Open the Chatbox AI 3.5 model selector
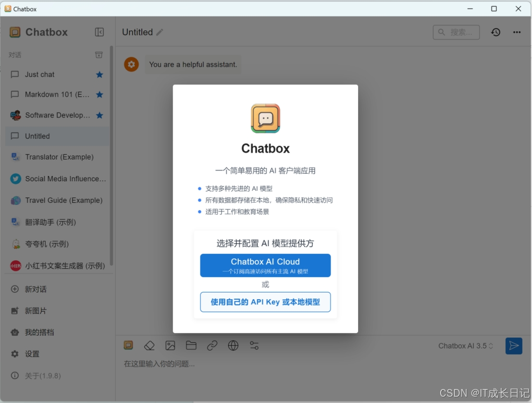Viewport: 532px width, 403px height. (x=466, y=346)
